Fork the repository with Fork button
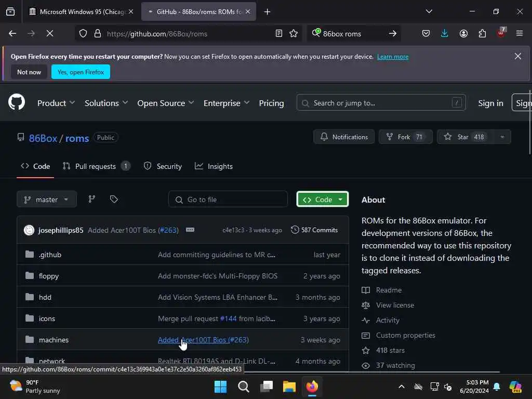This screenshot has height=399, width=532. [x=405, y=137]
